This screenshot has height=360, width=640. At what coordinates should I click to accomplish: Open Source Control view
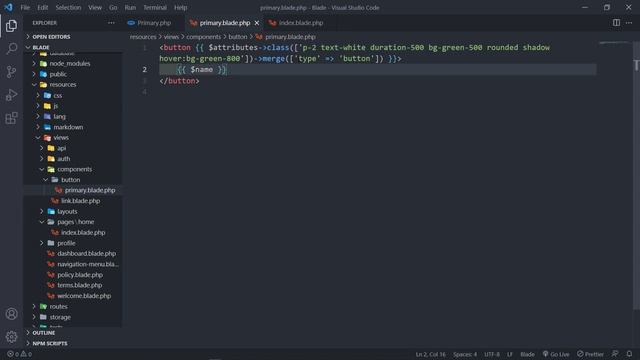coord(11,72)
